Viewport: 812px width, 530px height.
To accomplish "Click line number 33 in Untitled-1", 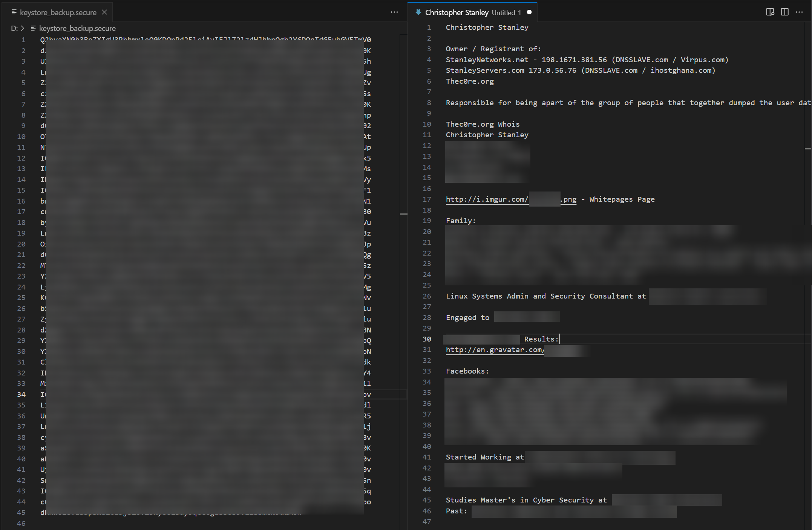I will pos(427,371).
